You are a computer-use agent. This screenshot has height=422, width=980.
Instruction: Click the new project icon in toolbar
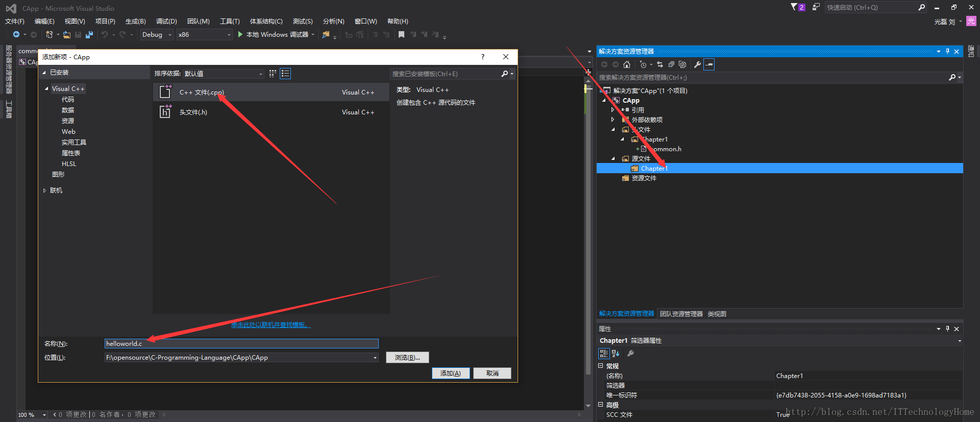[x=49, y=34]
